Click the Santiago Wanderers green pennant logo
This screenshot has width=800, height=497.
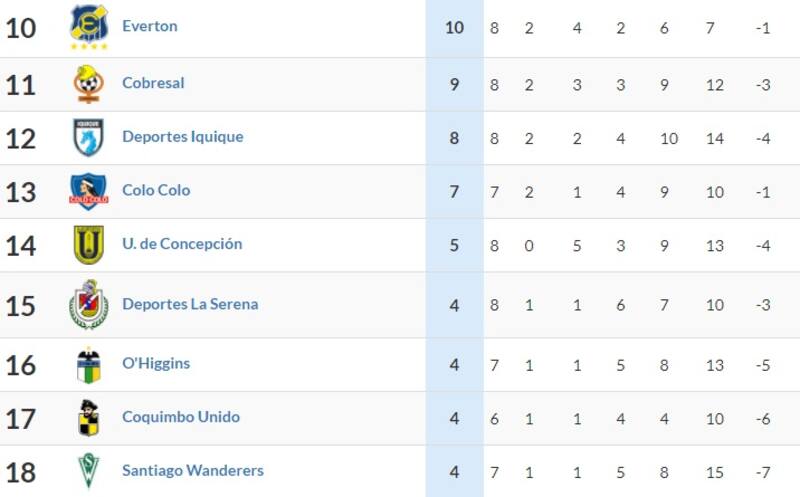89,471
